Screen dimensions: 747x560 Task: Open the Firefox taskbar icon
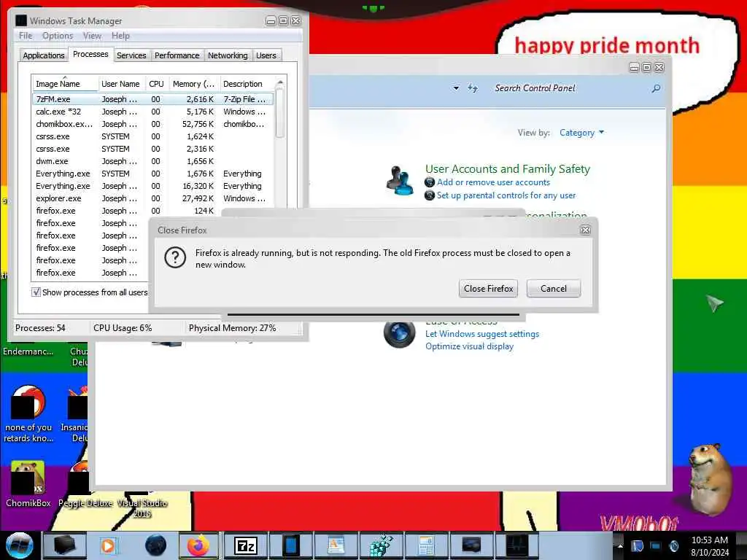click(198, 545)
